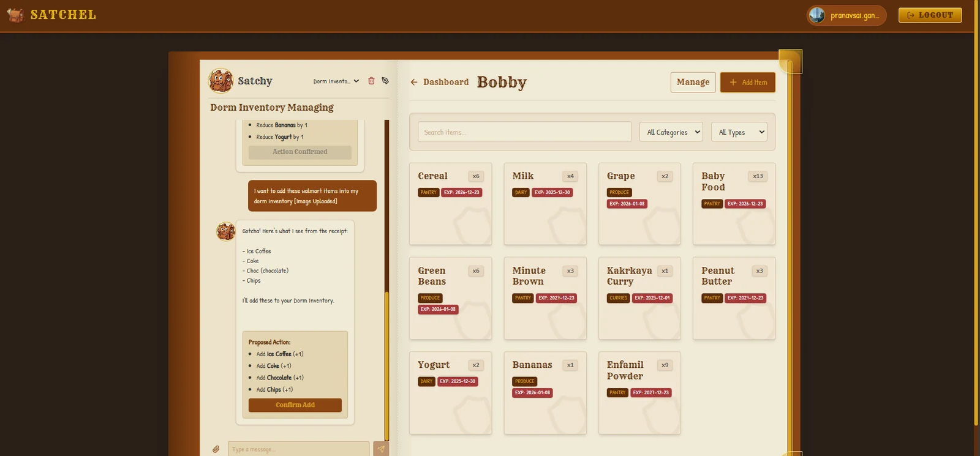
Task: Go back to Dashboard
Action: click(x=440, y=82)
